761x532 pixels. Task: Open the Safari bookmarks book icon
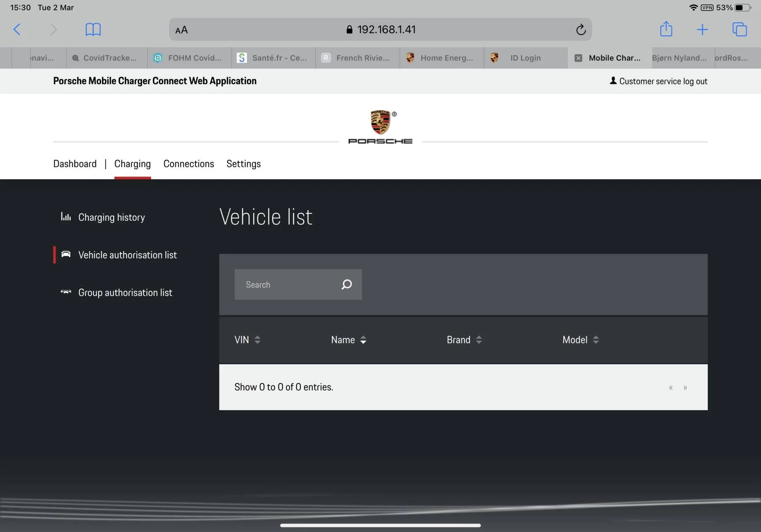(x=93, y=29)
